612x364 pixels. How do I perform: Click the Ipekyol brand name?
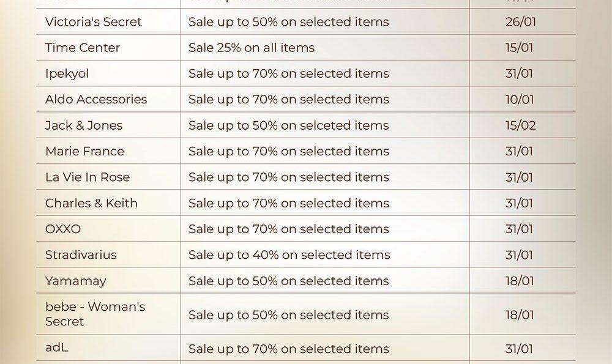coord(67,73)
